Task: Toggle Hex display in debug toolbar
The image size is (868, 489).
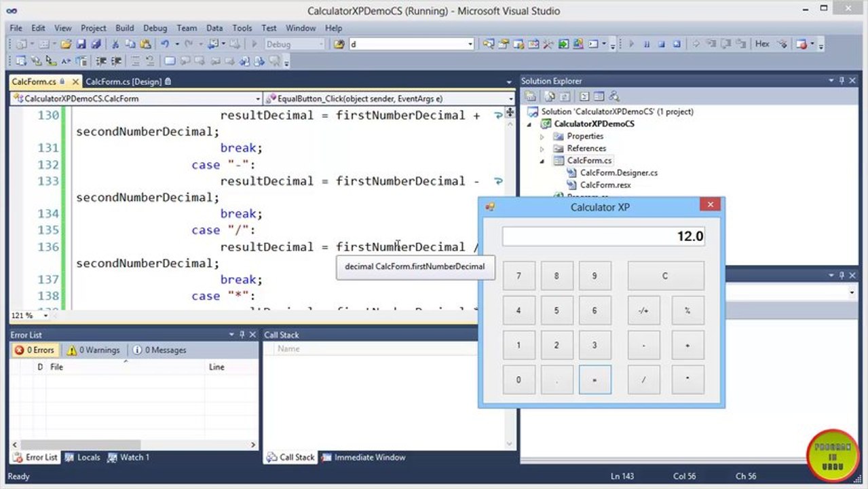Action: point(762,44)
